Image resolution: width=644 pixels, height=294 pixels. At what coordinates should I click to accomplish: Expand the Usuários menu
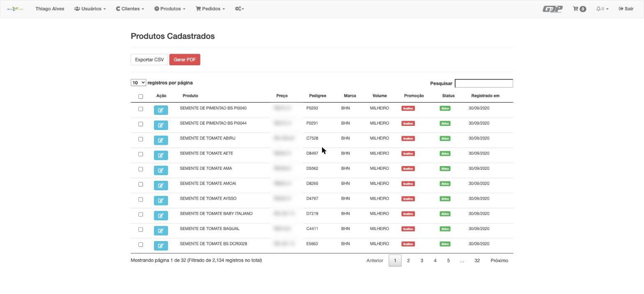[x=90, y=9]
